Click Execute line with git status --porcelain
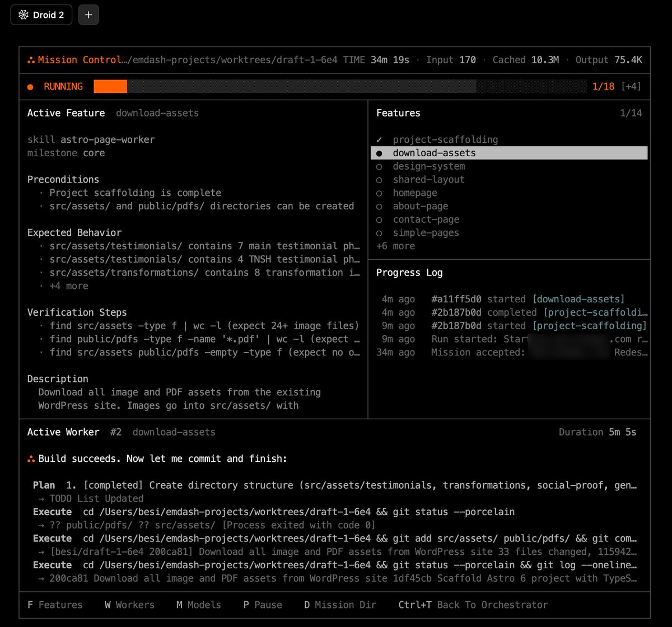672x627 pixels. [x=273, y=512]
